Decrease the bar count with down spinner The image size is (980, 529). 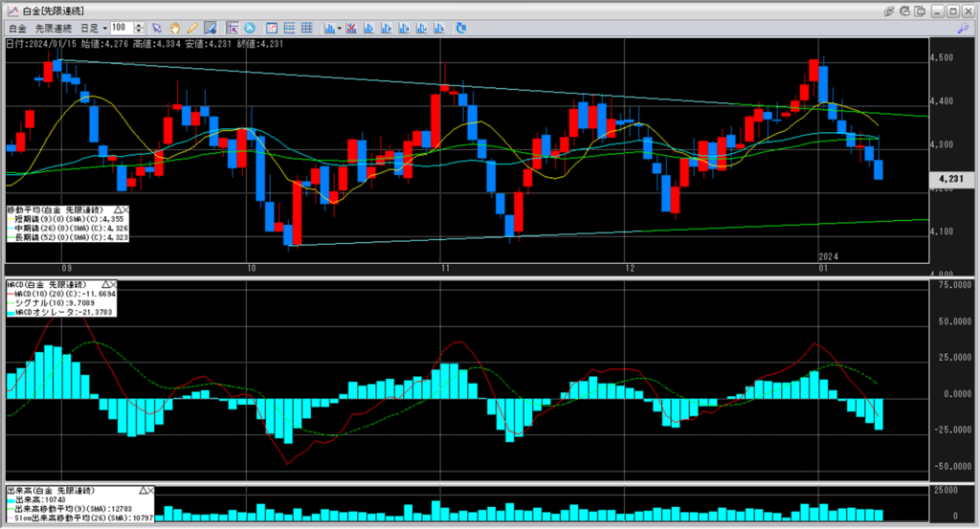[x=140, y=32]
